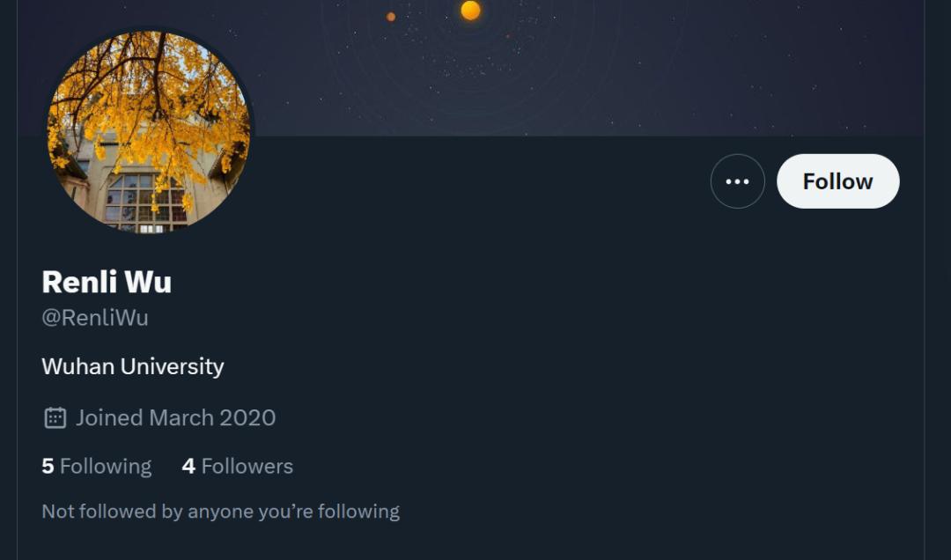Open the three-dot More options menu
This screenshot has width=951, height=560.
[737, 181]
